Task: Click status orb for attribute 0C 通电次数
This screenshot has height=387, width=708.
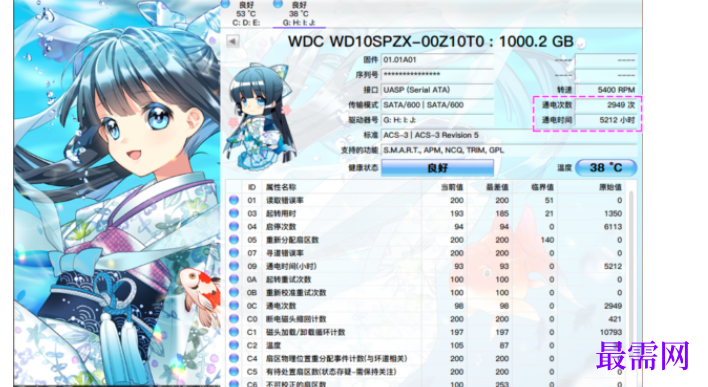Action: click(234, 306)
